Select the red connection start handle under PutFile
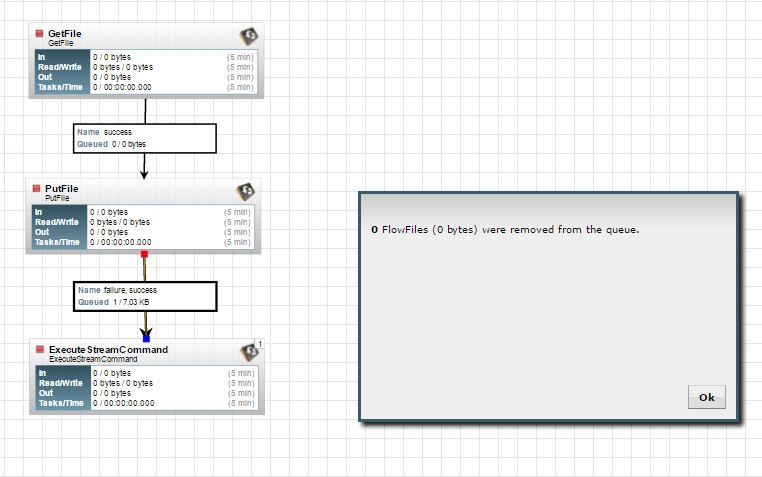Screen dimensions: 762x477 [144, 254]
